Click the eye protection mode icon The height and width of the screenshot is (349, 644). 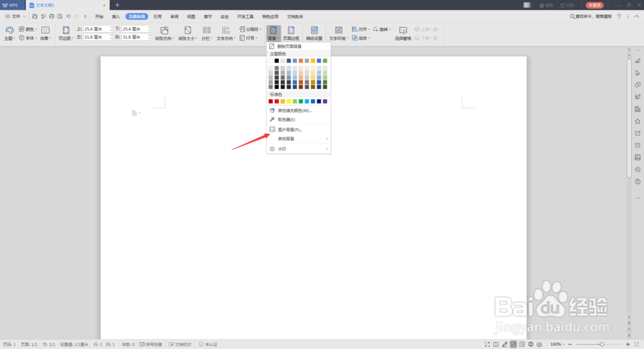coord(539,344)
